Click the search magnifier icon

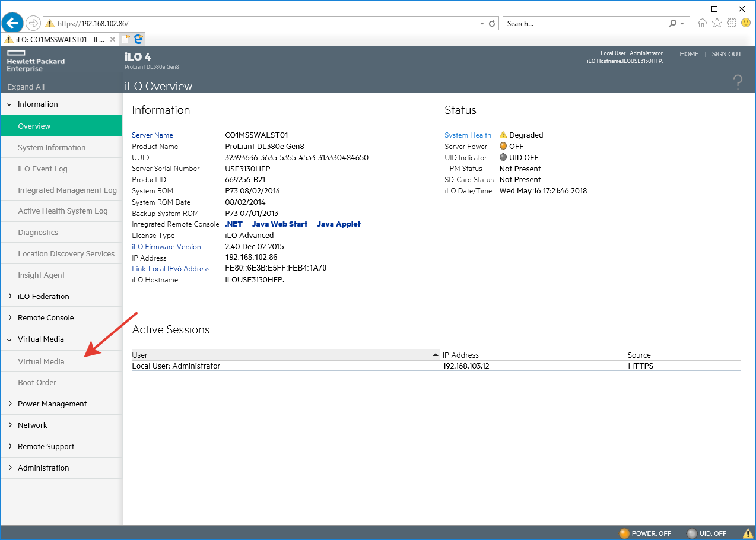click(672, 23)
